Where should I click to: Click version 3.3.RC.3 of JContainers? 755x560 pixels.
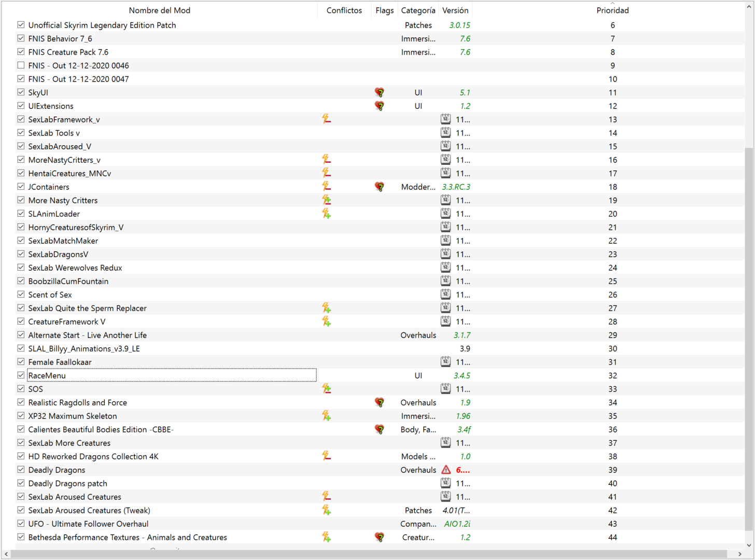point(456,187)
